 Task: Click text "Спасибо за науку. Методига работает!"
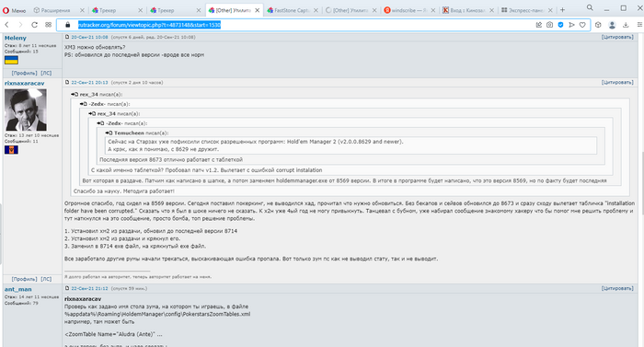(x=123, y=191)
